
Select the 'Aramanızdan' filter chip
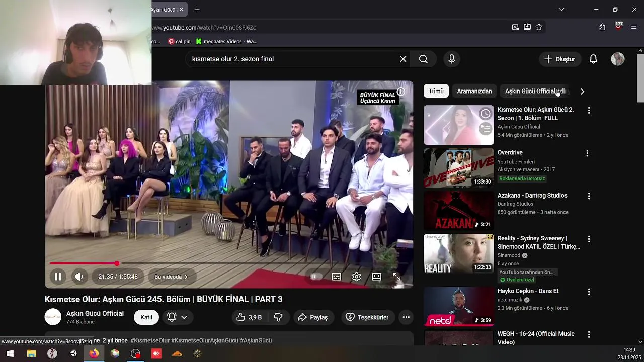pyautogui.click(x=474, y=91)
